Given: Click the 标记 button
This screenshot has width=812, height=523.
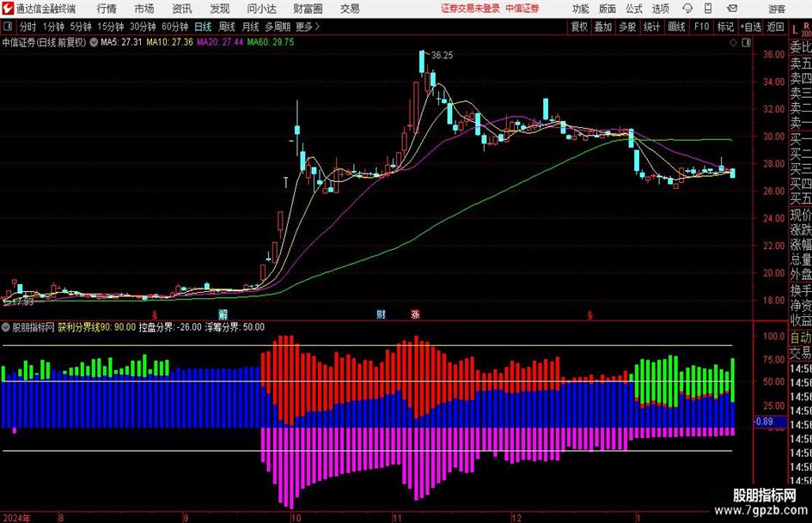Looking at the screenshot, I should pos(725,27).
